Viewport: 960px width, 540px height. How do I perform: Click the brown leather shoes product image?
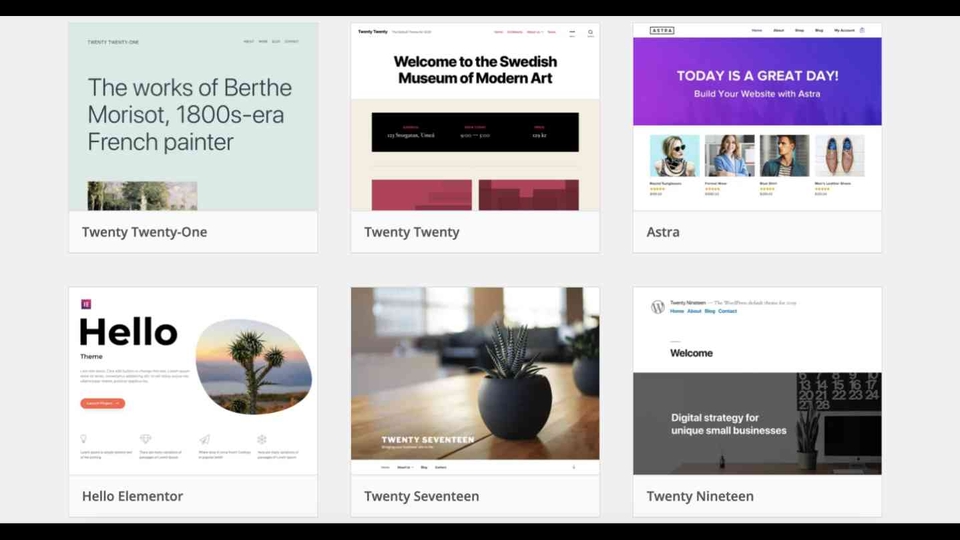point(839,156)
